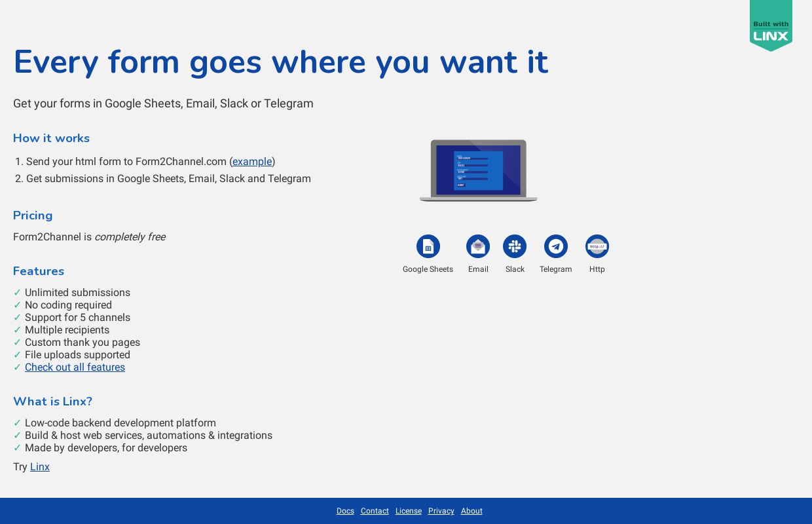Click 'Unlimited submissions' feature line
This screenshot has height=524, width=812.
[x=77, y=293]
